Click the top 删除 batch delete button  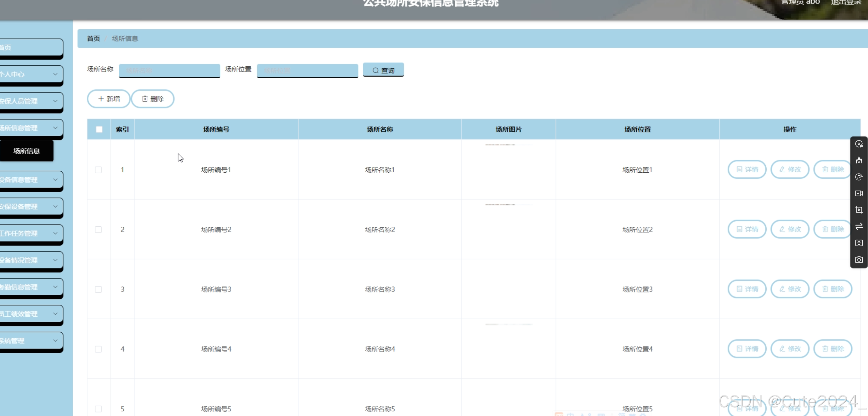[153, 99]
